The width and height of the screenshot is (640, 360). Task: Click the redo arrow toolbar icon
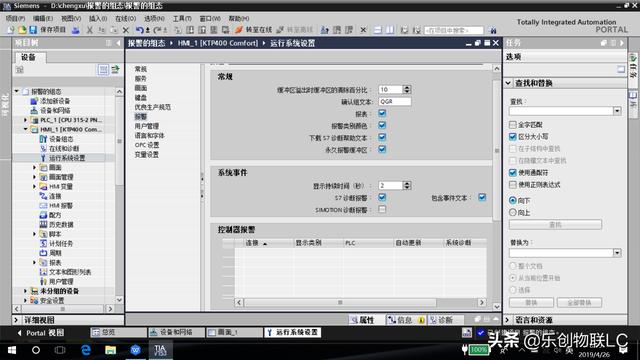(157, 30)
